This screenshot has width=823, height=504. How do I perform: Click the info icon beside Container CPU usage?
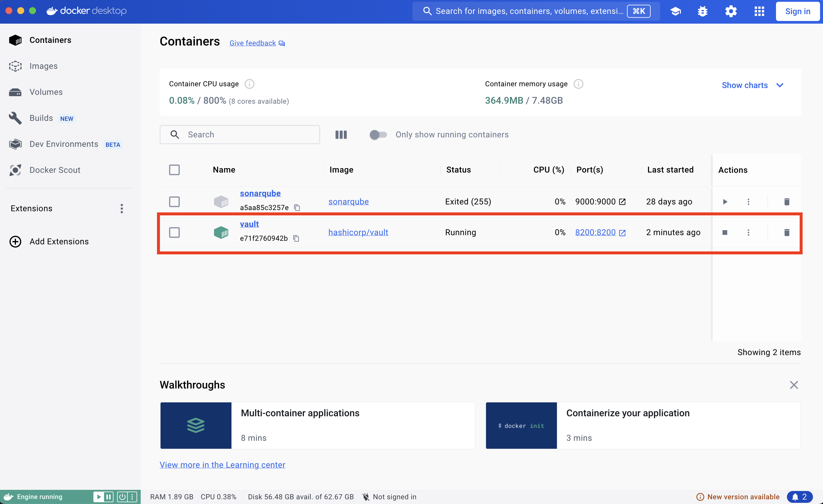pos(249,84)
